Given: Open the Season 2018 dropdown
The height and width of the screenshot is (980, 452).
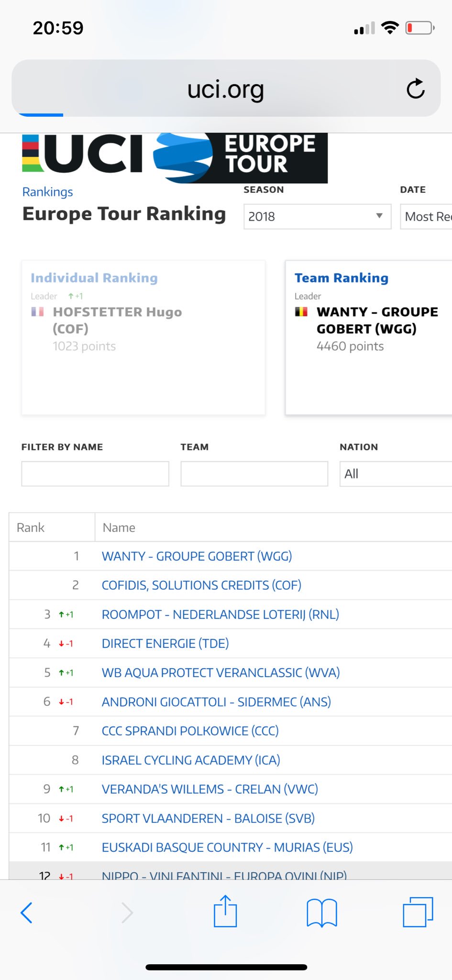Looking at the screenshot, I should click(x=317, y=216).
